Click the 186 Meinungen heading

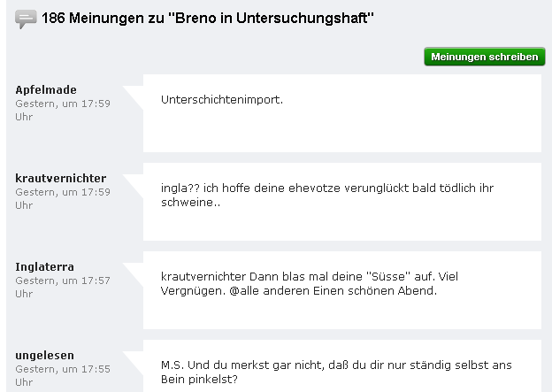[x=208, y=18]
